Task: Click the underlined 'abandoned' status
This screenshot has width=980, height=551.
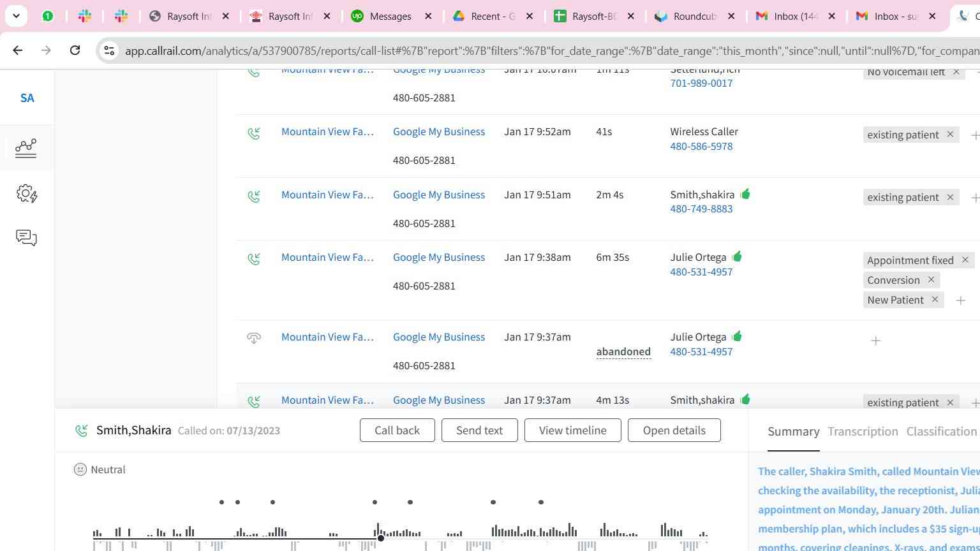Action: 623,351
